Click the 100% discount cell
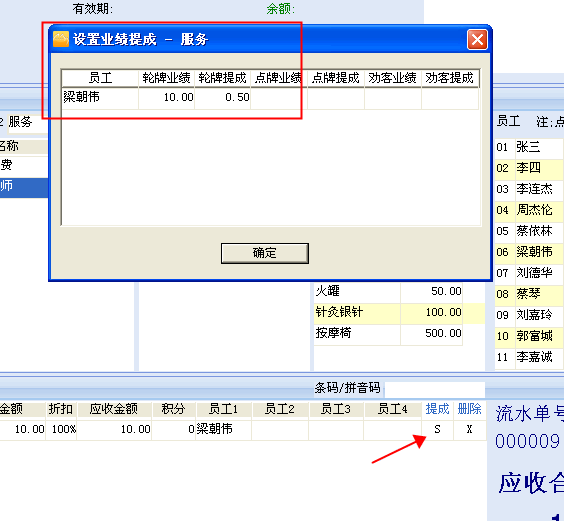 tap(61, 429)
